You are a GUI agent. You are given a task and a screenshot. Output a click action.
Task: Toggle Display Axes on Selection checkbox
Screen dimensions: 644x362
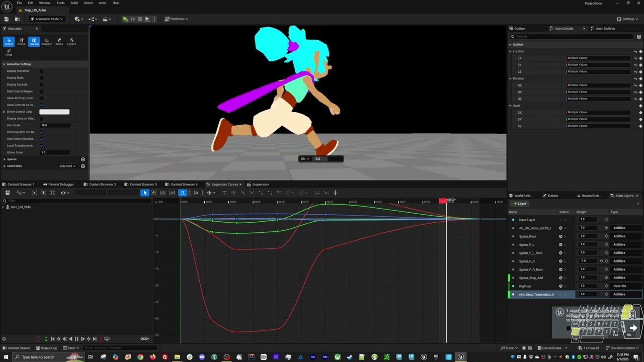click(x=41, y=119)
